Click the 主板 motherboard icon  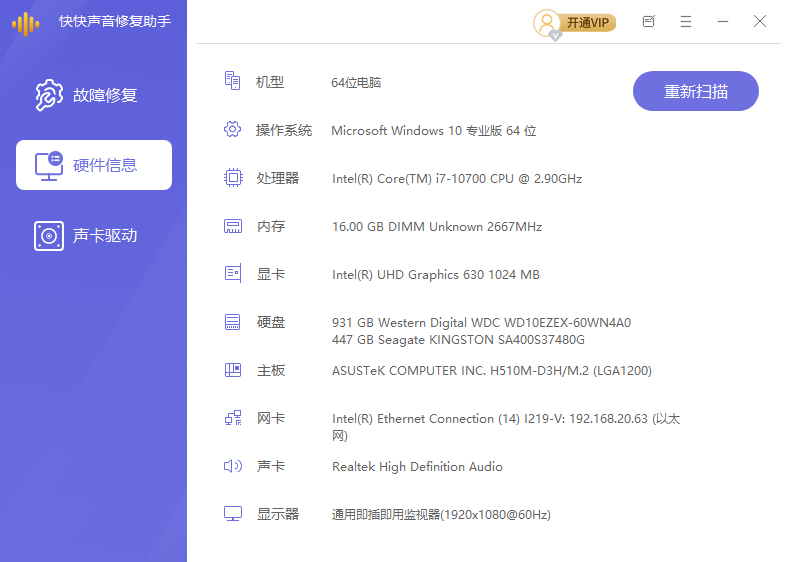(233, 370)
